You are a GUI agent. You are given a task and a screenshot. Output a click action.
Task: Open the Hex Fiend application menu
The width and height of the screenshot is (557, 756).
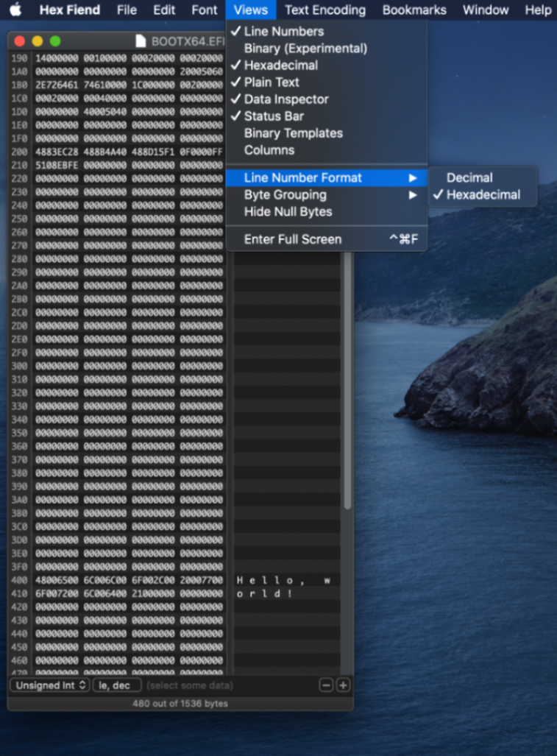pos(70,10)
